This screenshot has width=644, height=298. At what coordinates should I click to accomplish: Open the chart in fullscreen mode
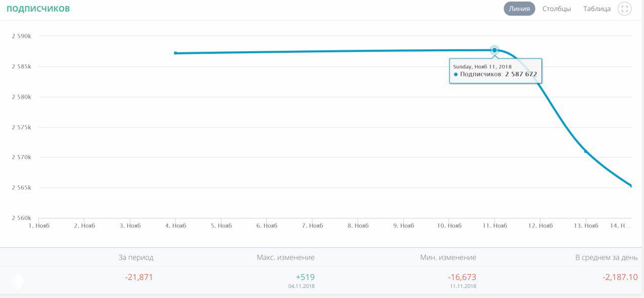[x=624, y=9]
